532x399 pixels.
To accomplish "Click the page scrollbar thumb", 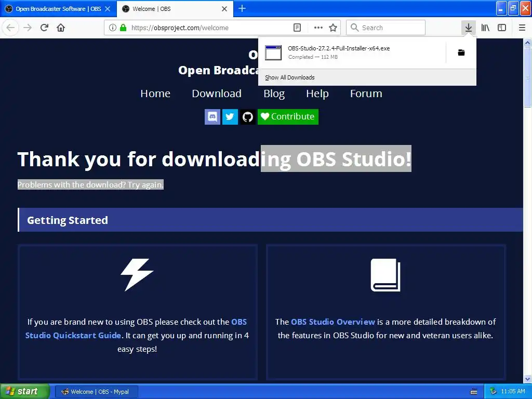I will [x=528, y=77].
